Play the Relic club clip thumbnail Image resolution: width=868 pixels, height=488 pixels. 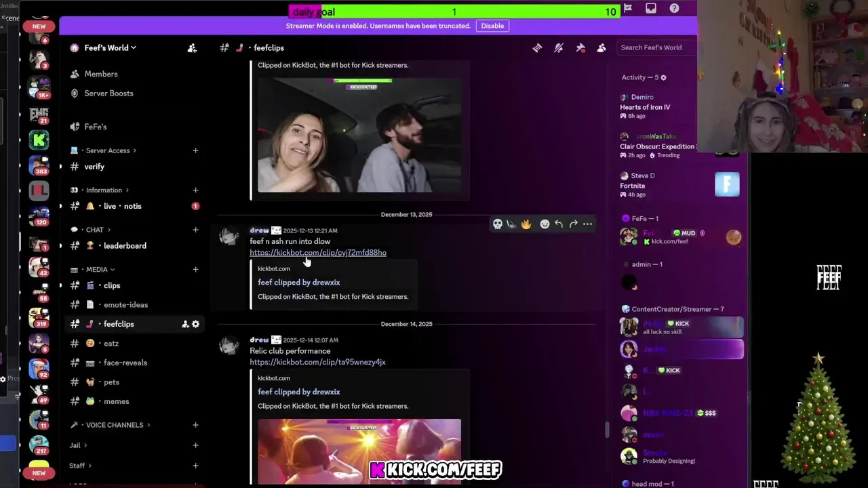(359, 451)
